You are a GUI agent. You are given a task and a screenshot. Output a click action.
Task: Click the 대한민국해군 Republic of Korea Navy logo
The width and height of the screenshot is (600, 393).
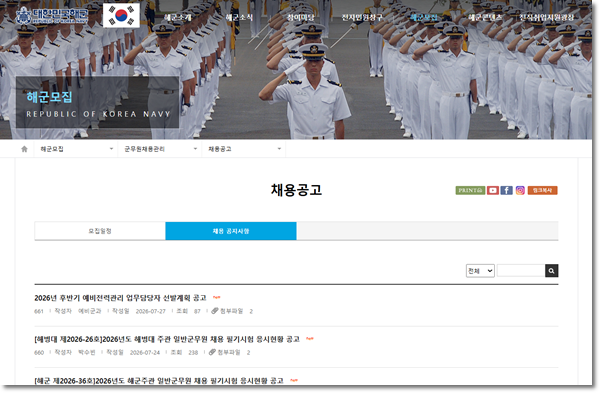[x=52, y=16]
